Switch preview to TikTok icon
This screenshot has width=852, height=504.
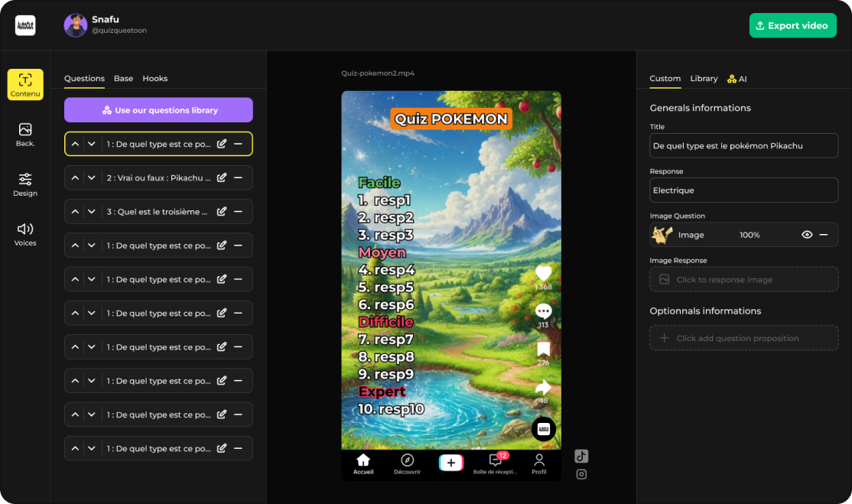[581, 456]
